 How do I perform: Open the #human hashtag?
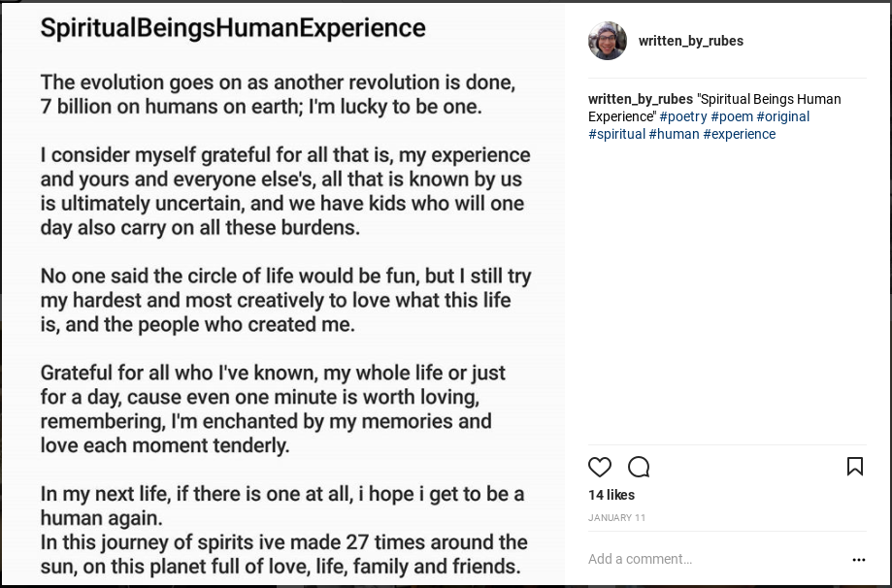[x=674, y=134]
